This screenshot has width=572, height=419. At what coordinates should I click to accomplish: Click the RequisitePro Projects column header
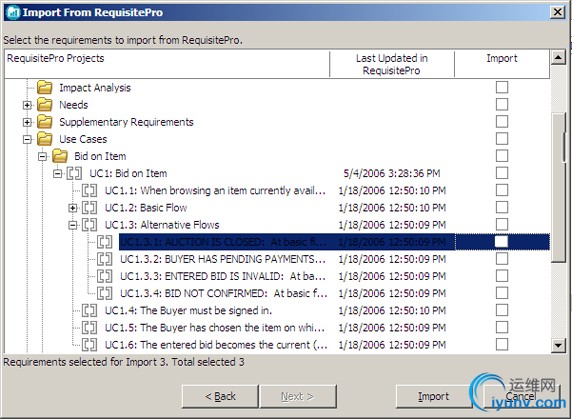pyautogui.click(x=167, y=64)
